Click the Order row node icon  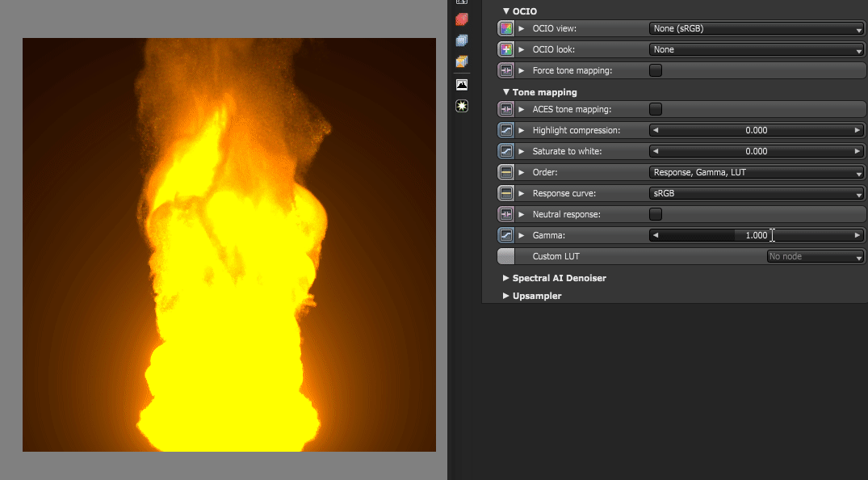[506, 172]
